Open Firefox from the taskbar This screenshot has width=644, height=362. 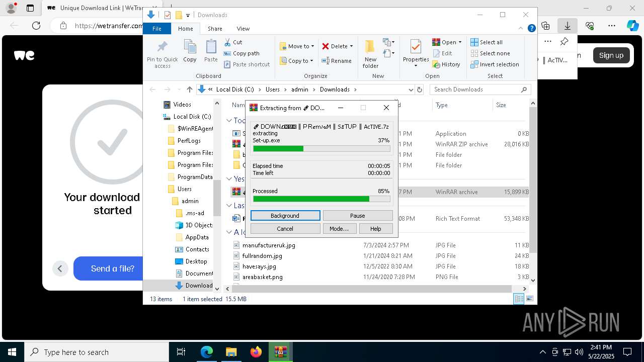pyautogui.click(x=256, y=352)
